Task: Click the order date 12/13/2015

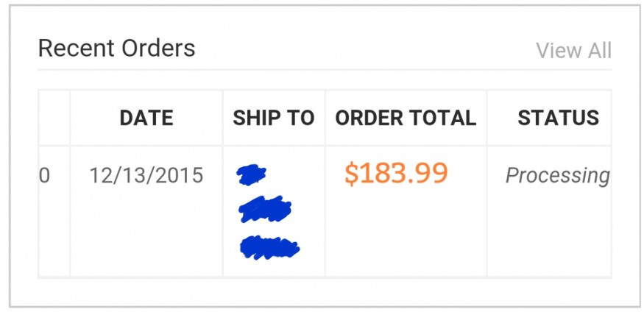Action: click(146, 176)
